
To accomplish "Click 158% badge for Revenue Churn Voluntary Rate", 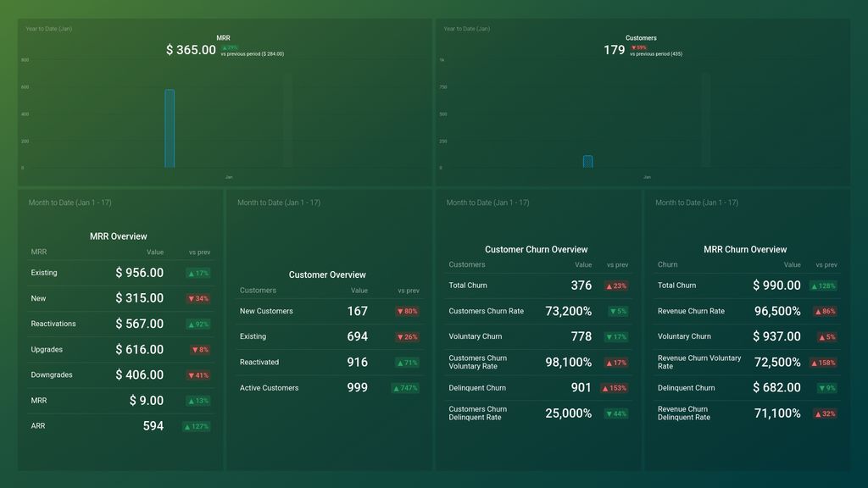I will (824, 363).
